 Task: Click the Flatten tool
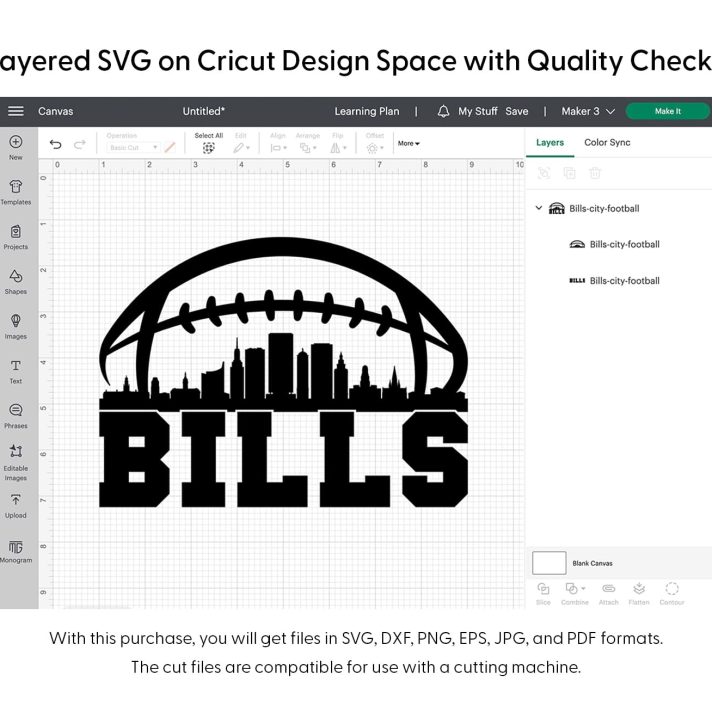[639, 594]
